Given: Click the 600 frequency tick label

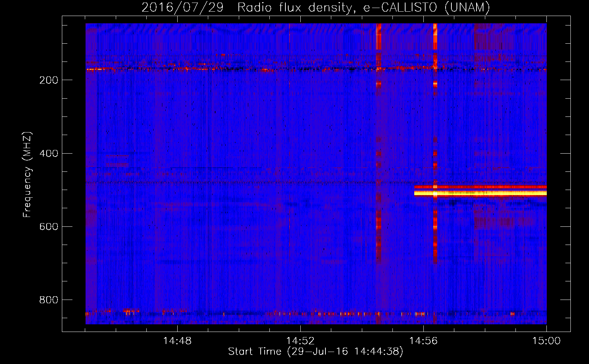Looking at the screenshot, I should 48,226.
